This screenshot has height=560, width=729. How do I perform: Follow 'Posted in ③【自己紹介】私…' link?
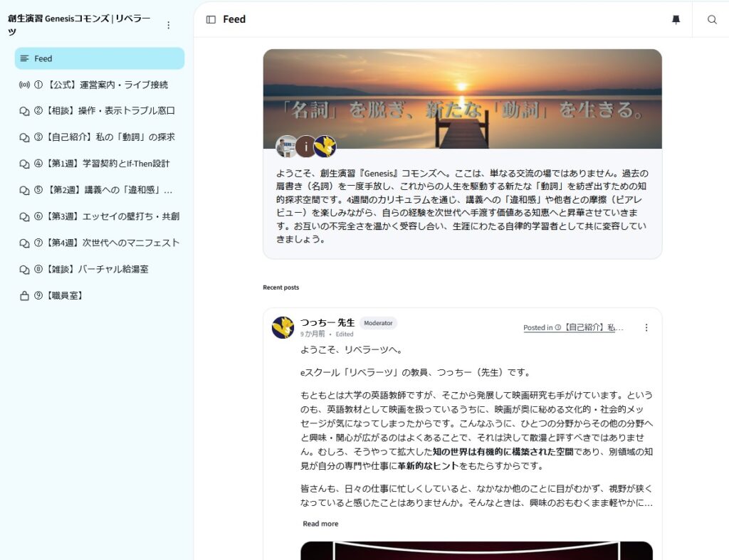(x=573, y=327)
